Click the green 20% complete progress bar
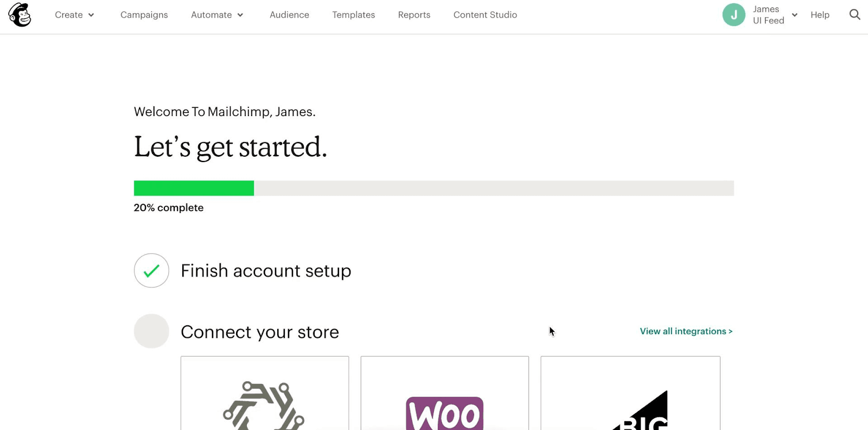Screen dimensions: 868x430 pos(194,188)
